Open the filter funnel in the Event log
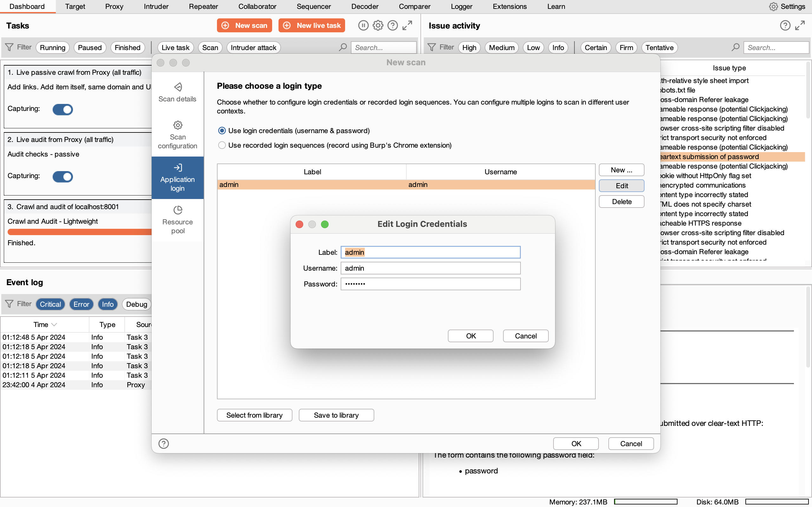The height and width of the screenshot is (507, 812). pos(10,304)
